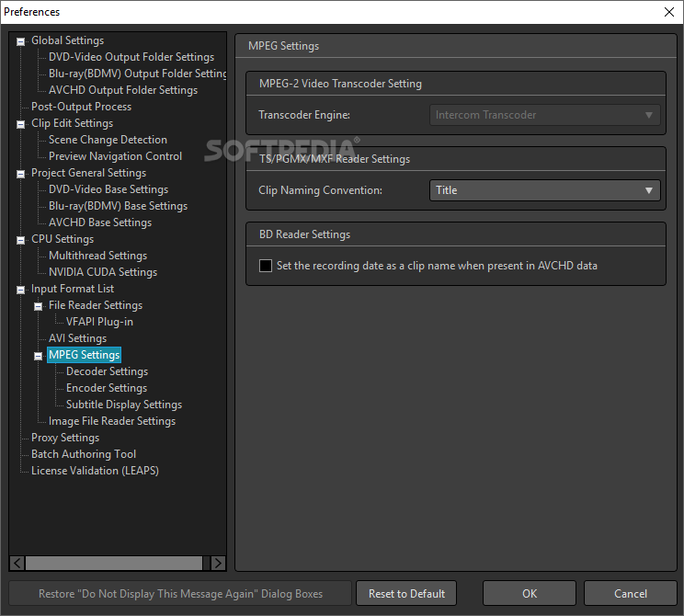Screen dimensions: 684x616
Task: Open AVCHD Output Folder Settings
Action: [123, 90]
